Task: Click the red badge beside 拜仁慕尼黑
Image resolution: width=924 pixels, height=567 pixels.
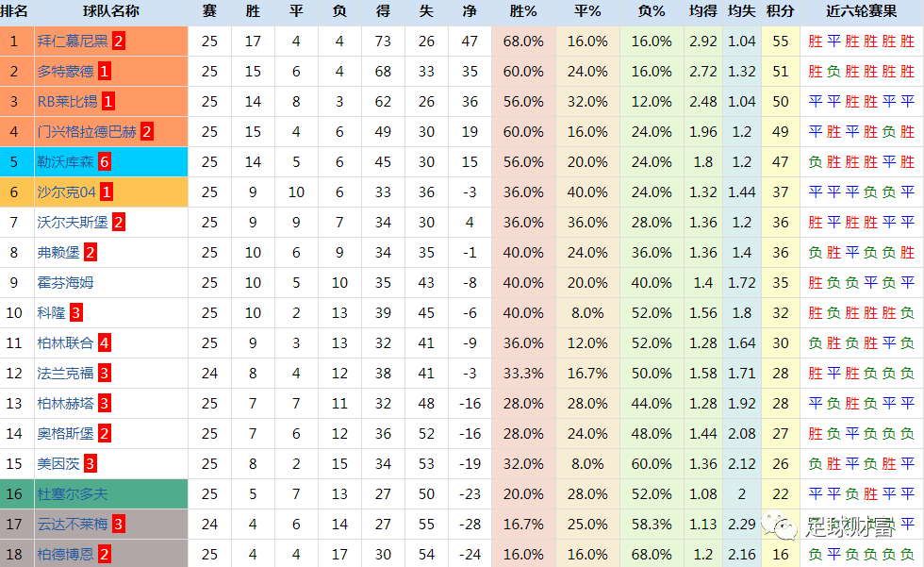Action: [x=119, y=42]
